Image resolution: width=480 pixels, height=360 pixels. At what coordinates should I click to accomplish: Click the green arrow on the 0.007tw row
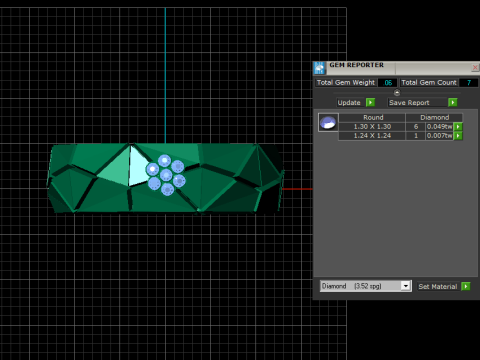[458, 136]
